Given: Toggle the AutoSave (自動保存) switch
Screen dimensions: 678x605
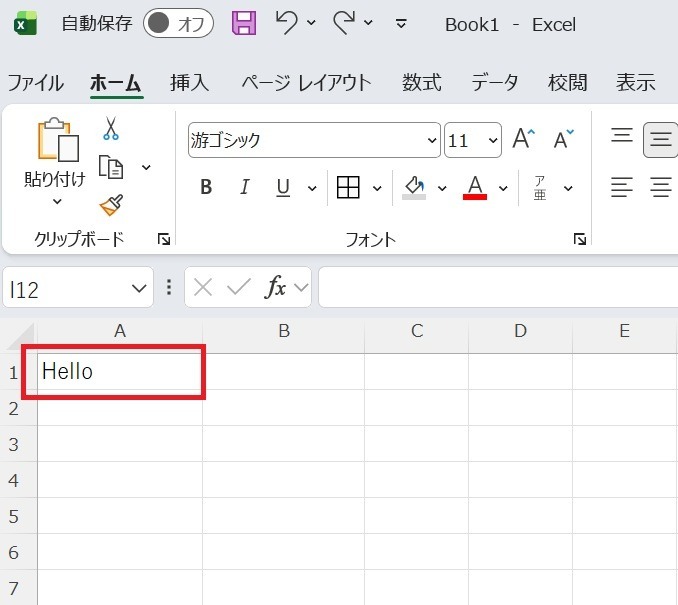Looking at the screenshot, I should pyautogui.click(x=178, y=23).
